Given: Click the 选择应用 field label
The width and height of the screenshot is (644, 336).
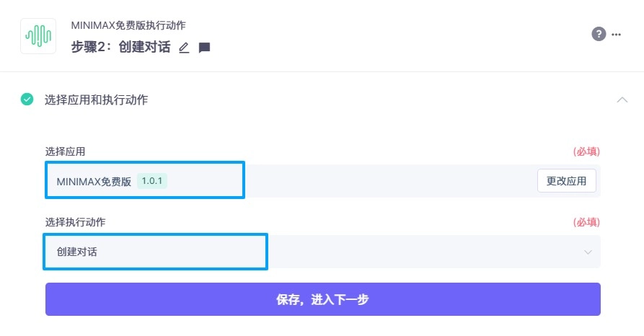Looking at the screenshot, I should [66, 151].
